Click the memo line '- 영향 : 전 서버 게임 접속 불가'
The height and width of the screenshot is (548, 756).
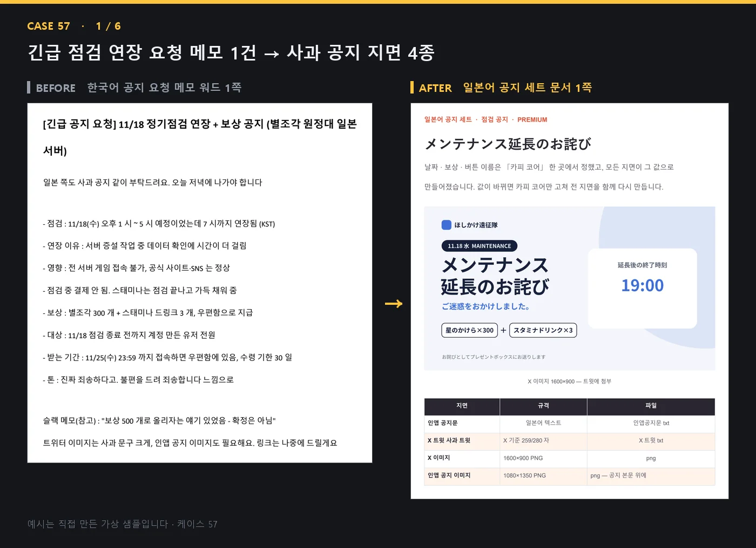pos(137,268)
